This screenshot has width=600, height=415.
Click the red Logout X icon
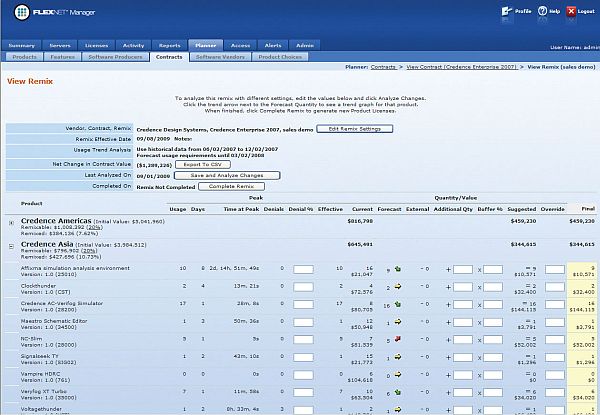click(571, 11)
